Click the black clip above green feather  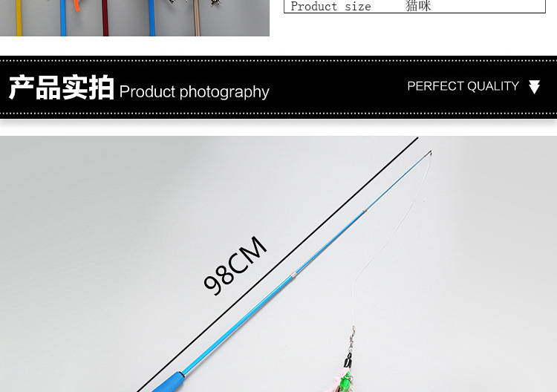tap(348, 362)
